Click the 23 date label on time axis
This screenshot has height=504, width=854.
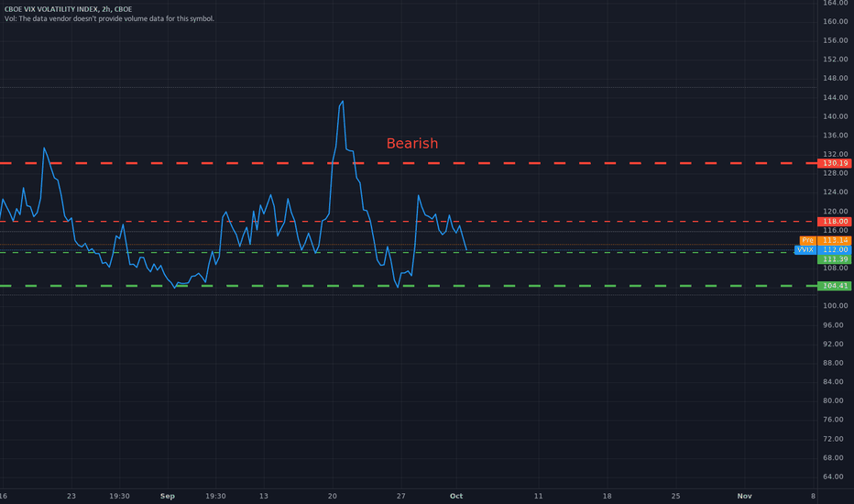(71, 496)
